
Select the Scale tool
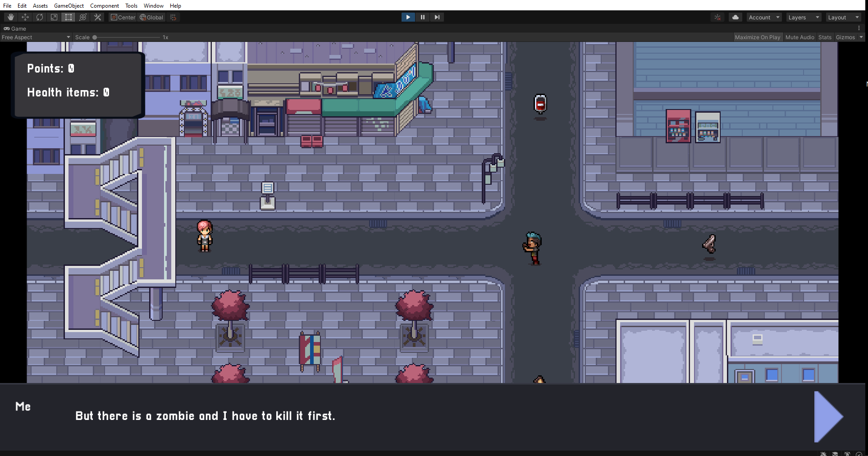54,17
